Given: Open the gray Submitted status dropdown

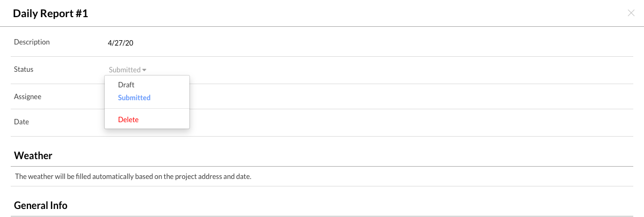Looking at the screenshot, I should (x=125, y=70).
